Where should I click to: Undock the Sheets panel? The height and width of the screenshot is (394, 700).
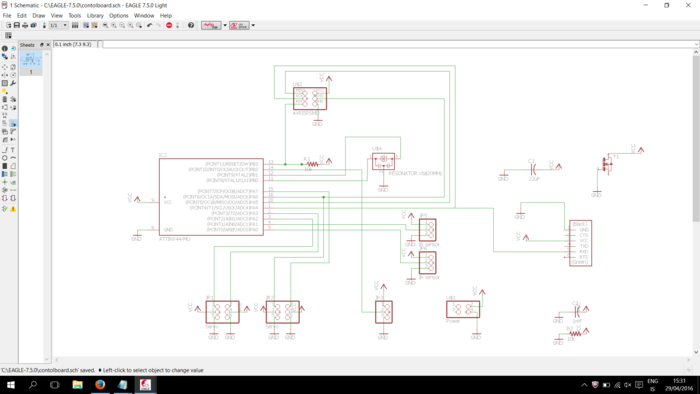[42, 45]
